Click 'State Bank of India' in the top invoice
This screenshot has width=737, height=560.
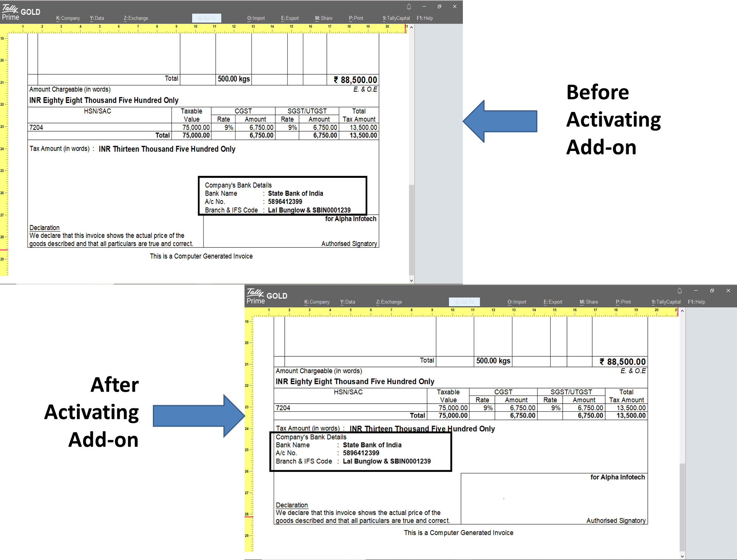(296, 193)
